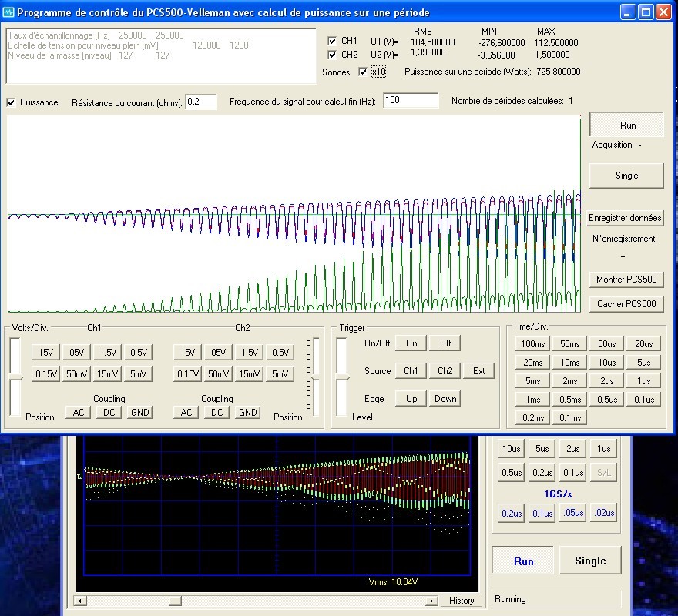Set Ch1 coupling to AC
The width and height of the screenshot is (678, 616).
[79, 413]
